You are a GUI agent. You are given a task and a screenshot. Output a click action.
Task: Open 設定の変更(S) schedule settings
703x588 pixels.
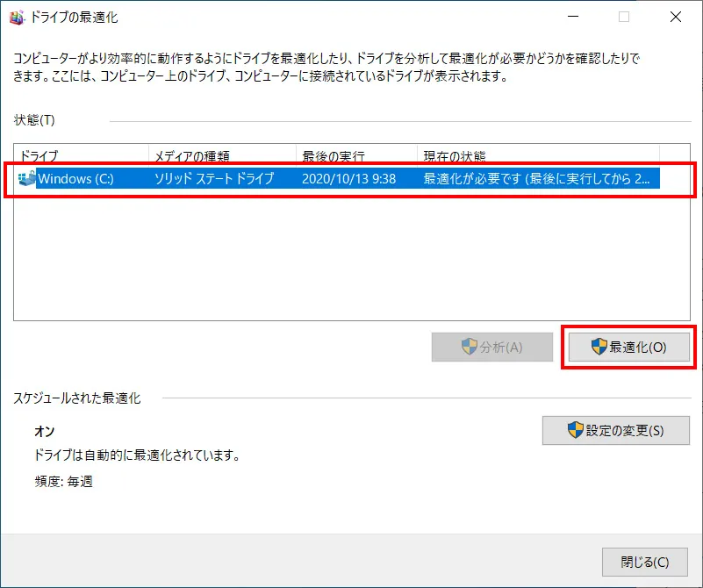(615, 430)
